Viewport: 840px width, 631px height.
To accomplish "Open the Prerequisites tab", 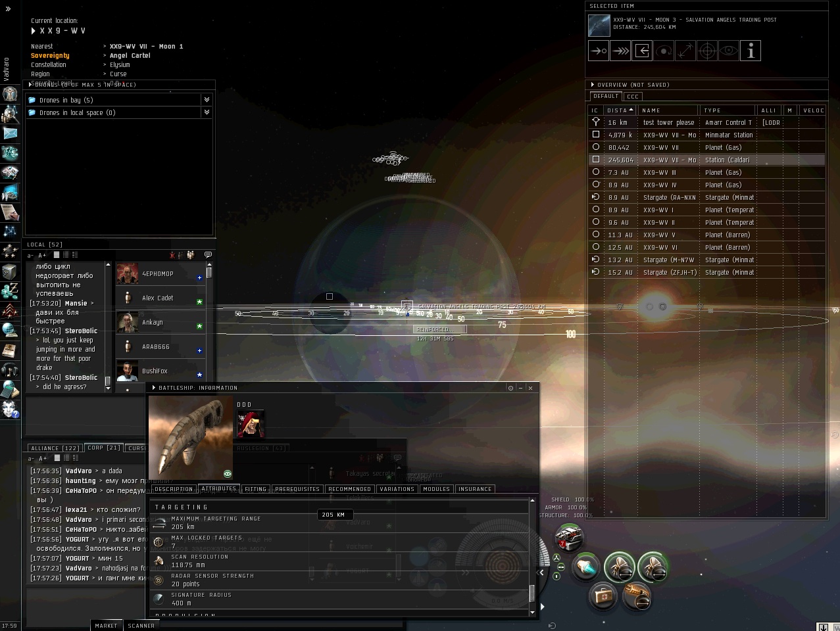I will coord(297,489).
